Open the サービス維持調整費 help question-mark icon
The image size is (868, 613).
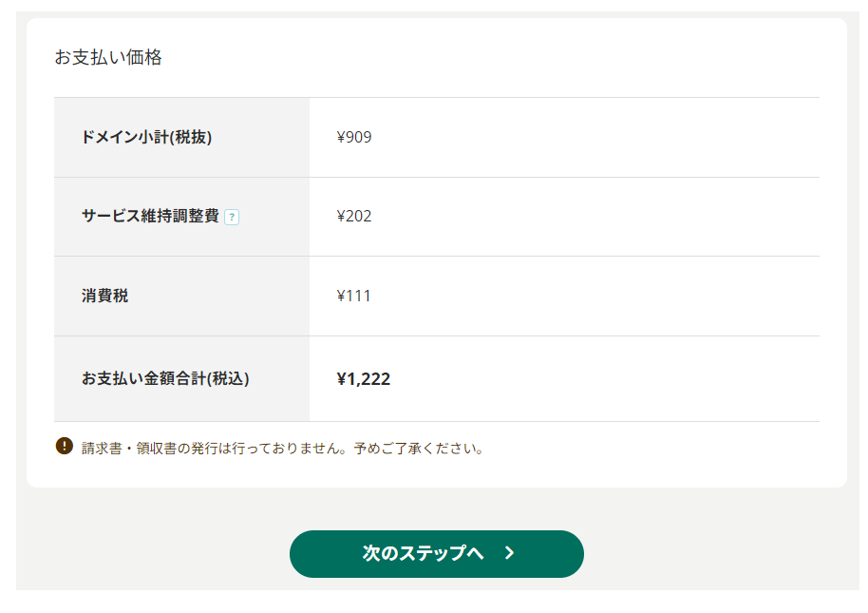(232, 217)
